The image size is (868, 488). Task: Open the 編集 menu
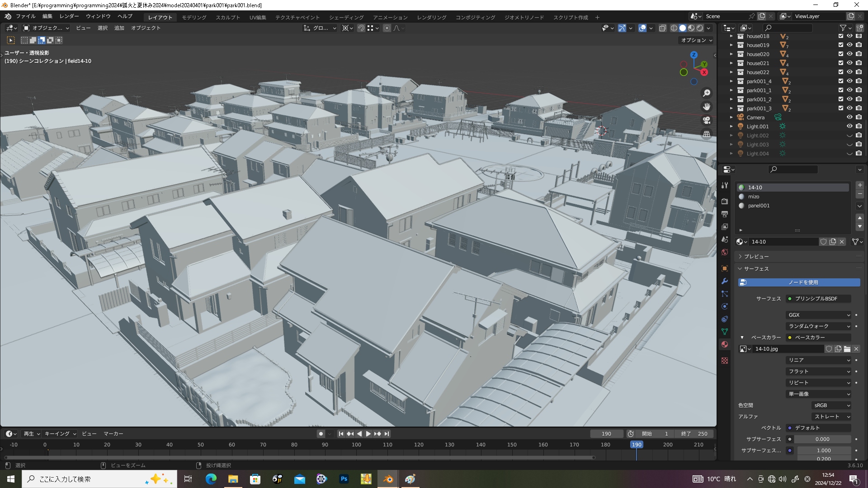click(47, 16)
